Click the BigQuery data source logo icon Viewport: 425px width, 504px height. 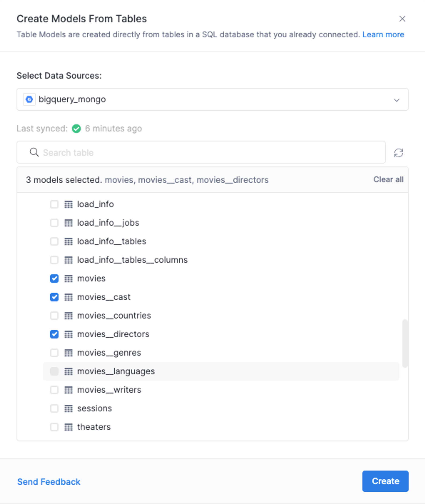(29, 99)
